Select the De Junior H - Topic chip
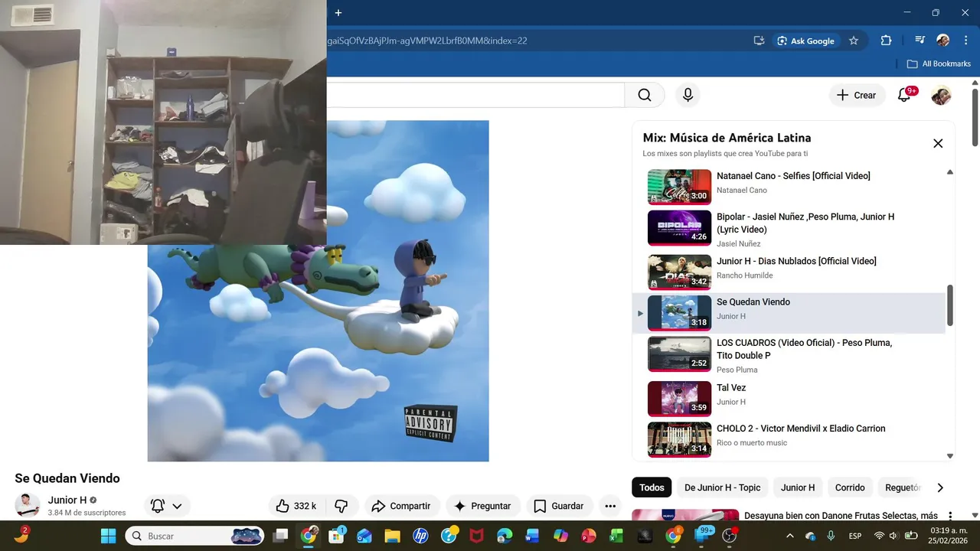 pos(723,487)
